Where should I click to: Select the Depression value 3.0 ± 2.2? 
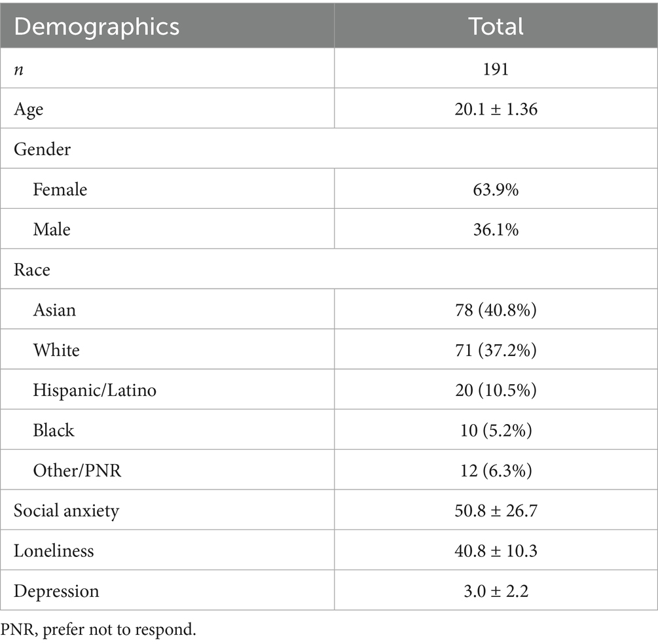click(x=496, y=590)
